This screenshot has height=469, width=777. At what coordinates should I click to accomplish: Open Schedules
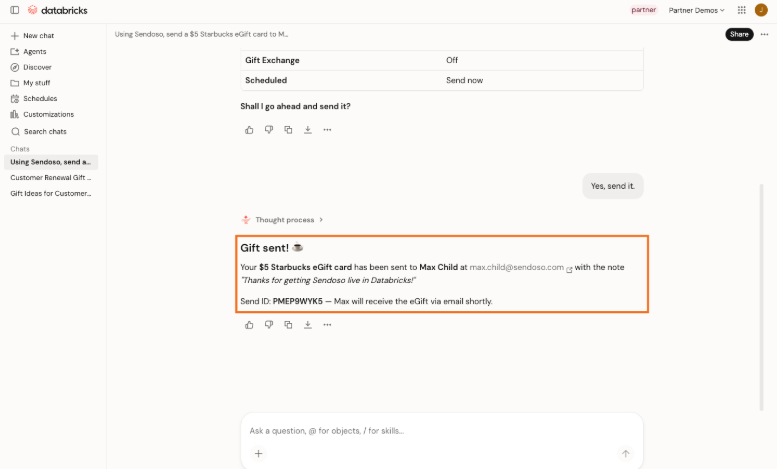[x=34, y=99]
